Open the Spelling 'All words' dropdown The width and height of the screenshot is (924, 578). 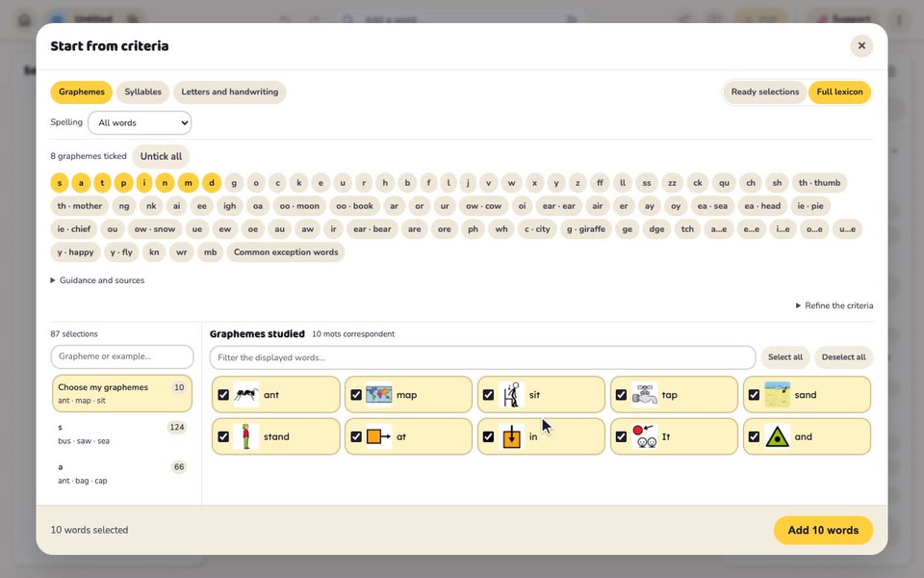(140, 122)
